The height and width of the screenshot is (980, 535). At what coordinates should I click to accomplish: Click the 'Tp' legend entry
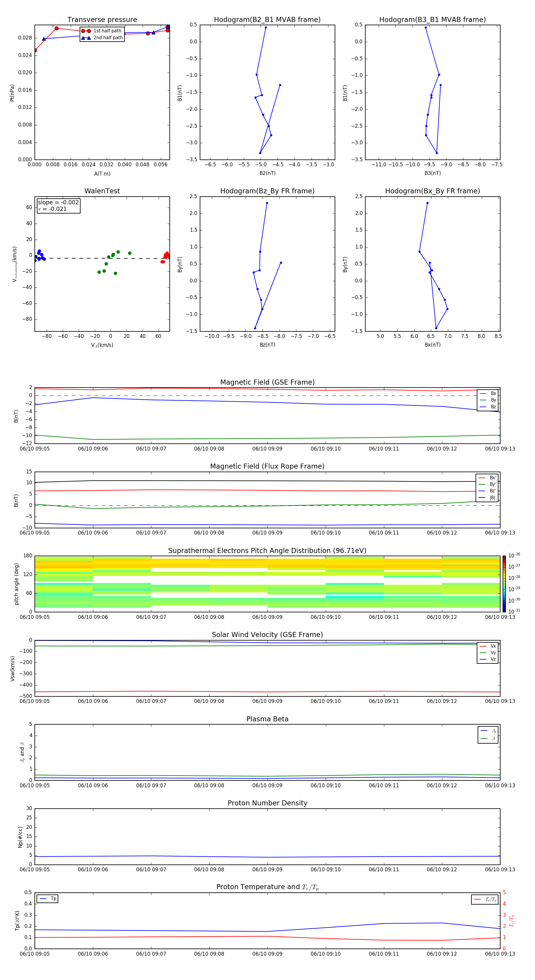(x=48, y=899)
